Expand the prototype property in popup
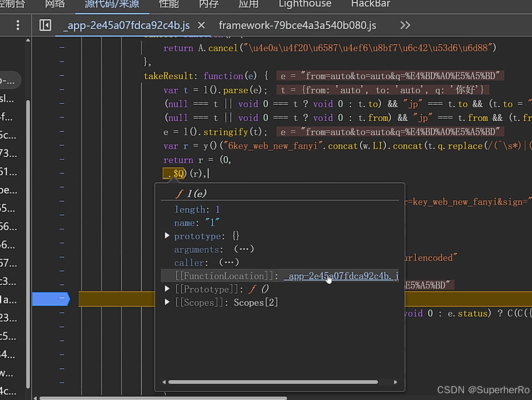This screenshot has width=532, height=400. click(167, 235)
